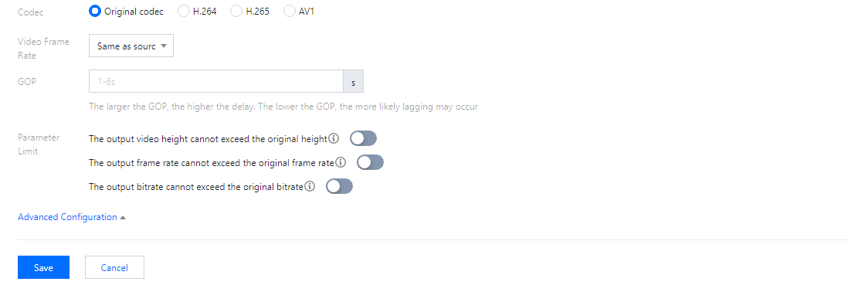Viewport: 868px width, 285px height.
Task: Click info icon beside original height limit
Action: 334,139
